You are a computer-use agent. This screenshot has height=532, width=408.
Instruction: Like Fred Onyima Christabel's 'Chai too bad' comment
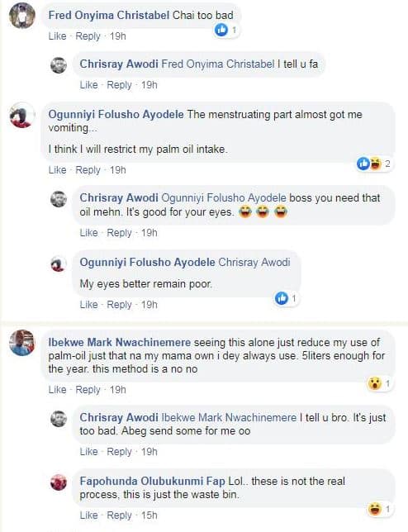pos(57,36)
